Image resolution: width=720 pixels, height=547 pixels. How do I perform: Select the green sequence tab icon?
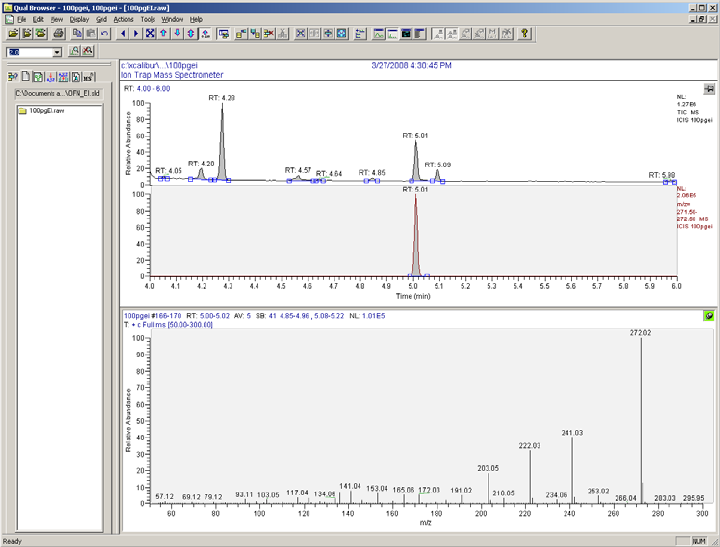coord(38,77)
